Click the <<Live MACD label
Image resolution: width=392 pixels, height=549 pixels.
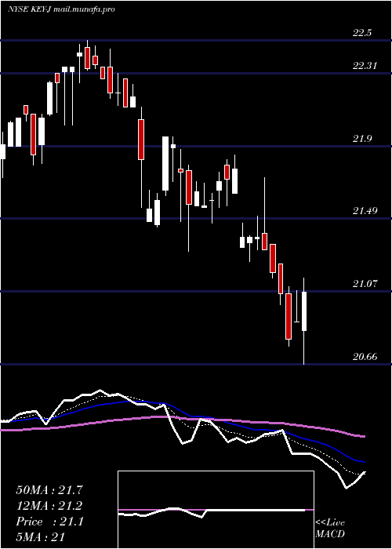click(330, 529)
